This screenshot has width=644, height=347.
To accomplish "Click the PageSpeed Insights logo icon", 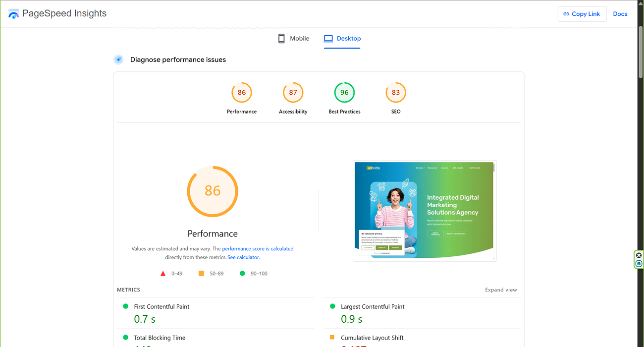I will pyautogui.click(x=13, y=14).
